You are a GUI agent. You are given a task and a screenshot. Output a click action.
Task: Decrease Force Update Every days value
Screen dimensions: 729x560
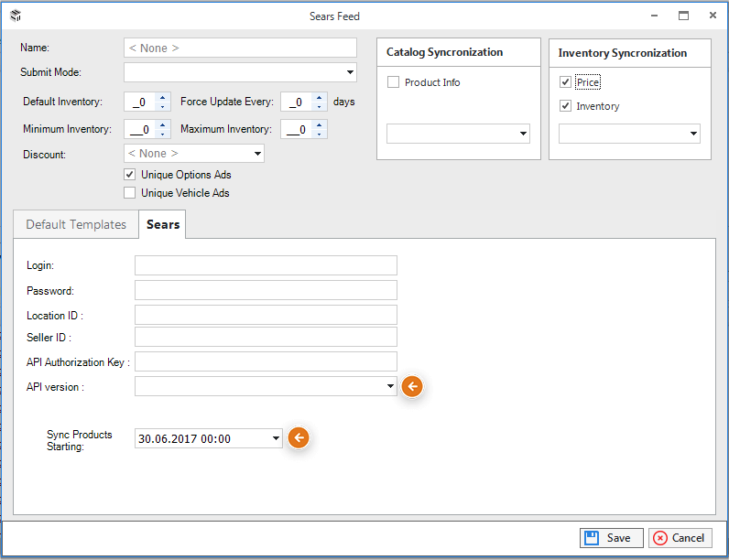(319, 106)
